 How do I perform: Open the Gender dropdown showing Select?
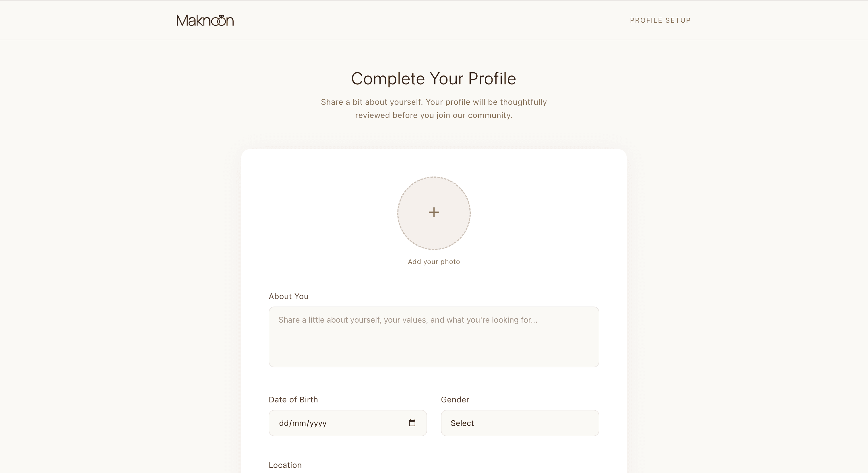519,423
